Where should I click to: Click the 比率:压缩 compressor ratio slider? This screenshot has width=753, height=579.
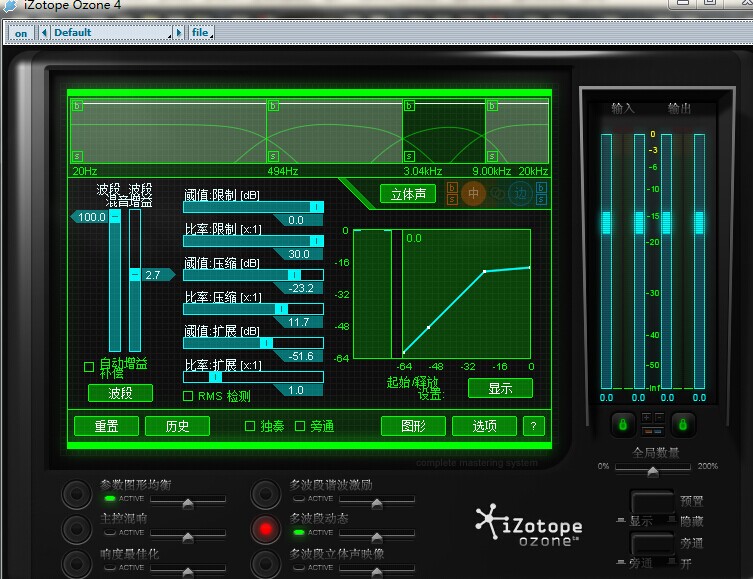point(254,309)
